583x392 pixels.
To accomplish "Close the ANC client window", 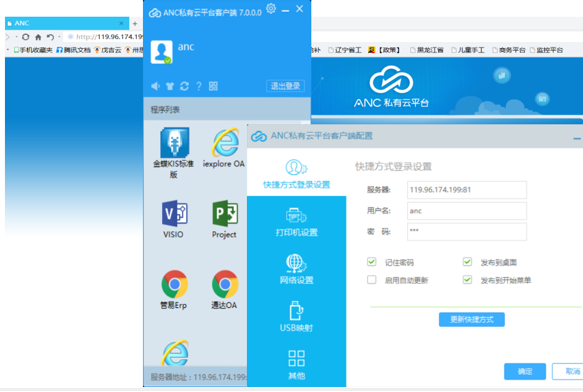I will (x=300, y=9).
